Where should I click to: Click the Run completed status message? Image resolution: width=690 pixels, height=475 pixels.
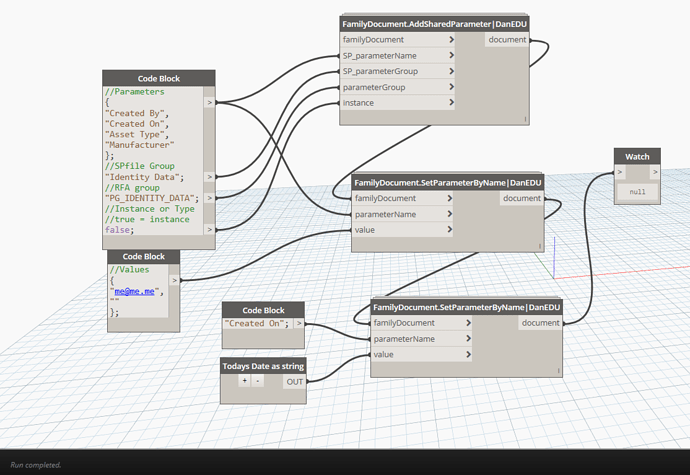point(36,465)
